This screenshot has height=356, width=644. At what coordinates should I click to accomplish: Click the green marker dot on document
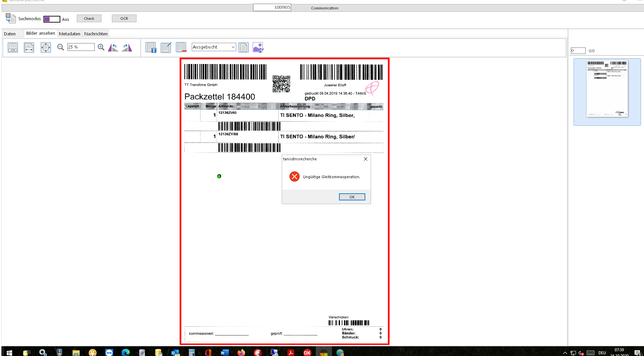[x=219, y=176]
